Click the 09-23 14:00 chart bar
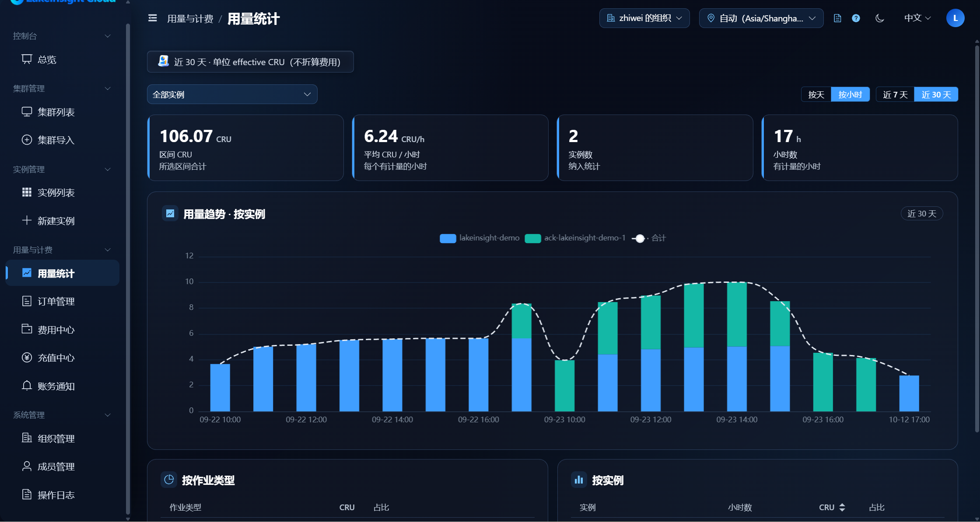 737,347
